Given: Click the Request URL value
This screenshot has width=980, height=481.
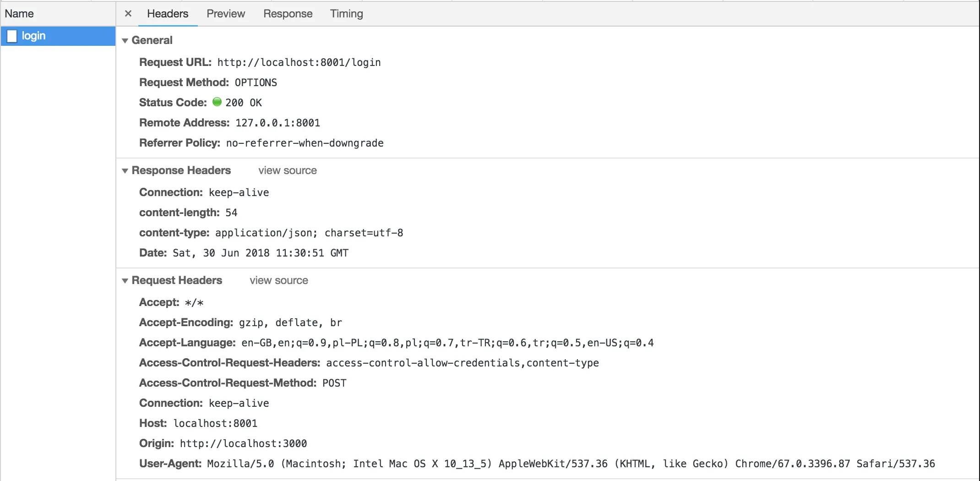Looking at the screenshot, I should pyautogui.click(x=299, y=62).
